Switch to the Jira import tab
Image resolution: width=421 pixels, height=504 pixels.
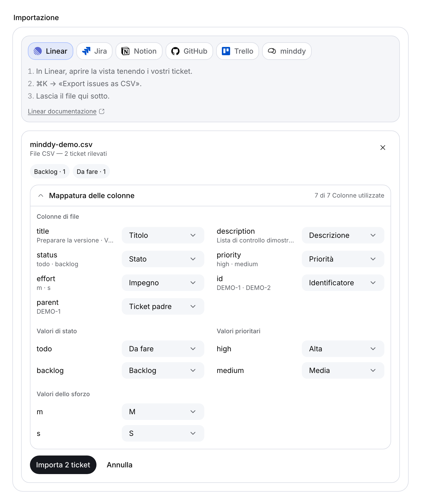click(94, 51)
